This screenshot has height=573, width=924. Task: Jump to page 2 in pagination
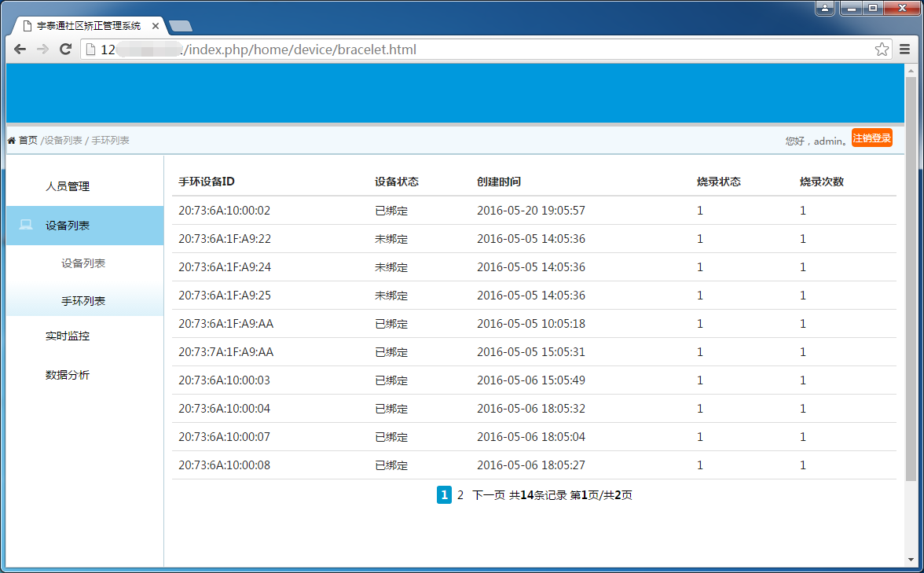[460, 495]
